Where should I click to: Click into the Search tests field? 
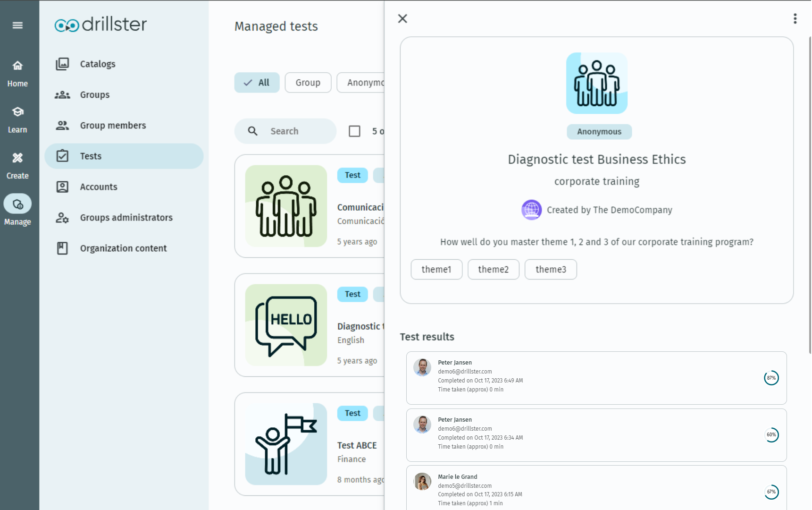coord(285,131)
